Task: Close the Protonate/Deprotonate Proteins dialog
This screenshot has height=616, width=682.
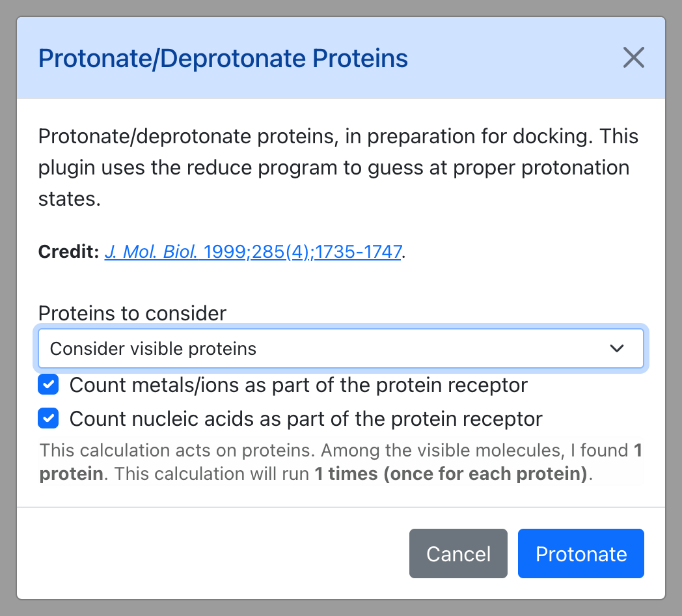Action: (x=633, y=57)
